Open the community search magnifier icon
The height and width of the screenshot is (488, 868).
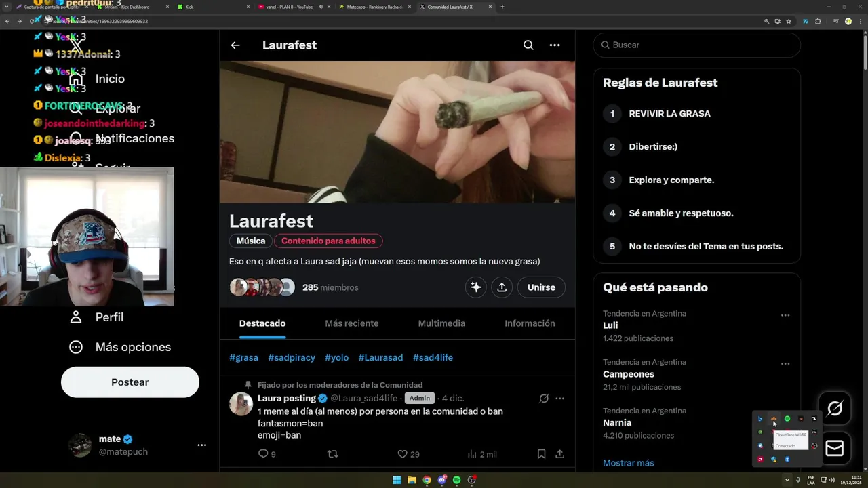[528, 45]
